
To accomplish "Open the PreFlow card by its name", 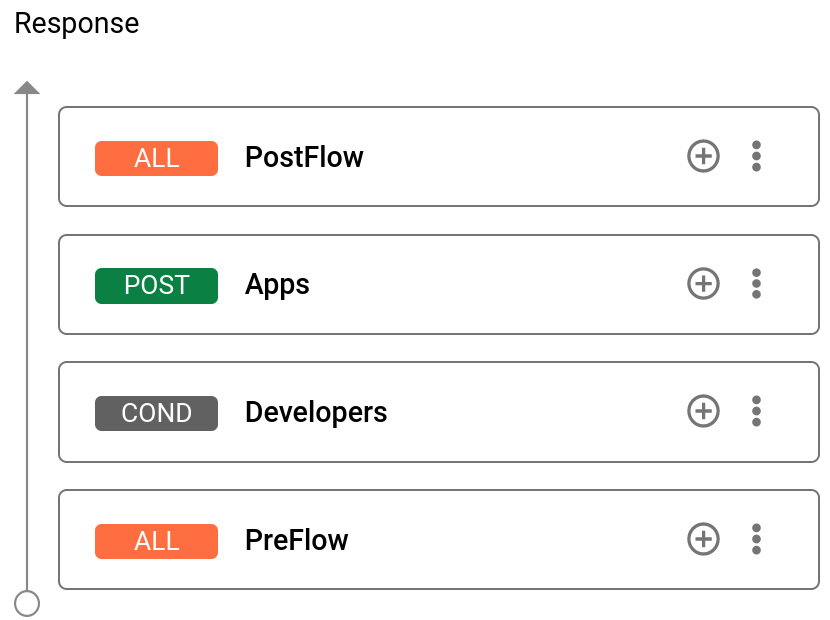I will 296,540.
